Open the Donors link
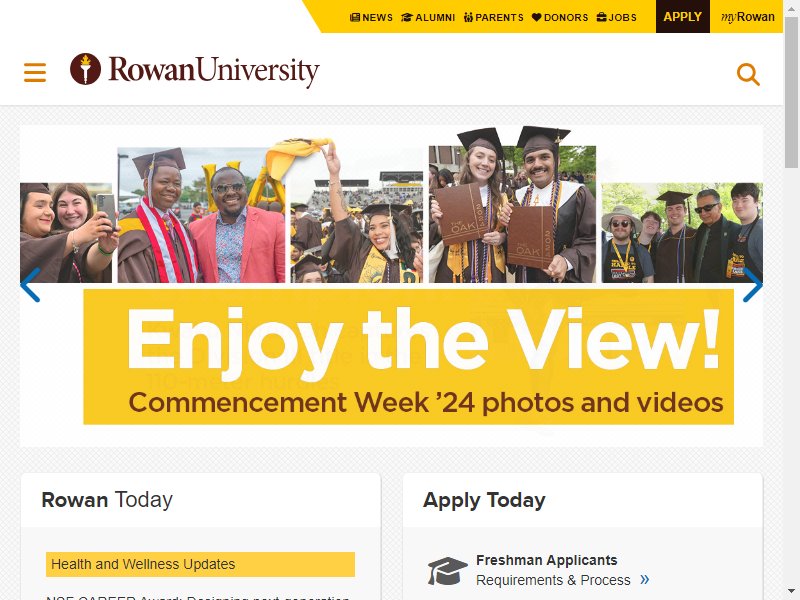Viewport: 800px width, 600px height. point(560,17)
